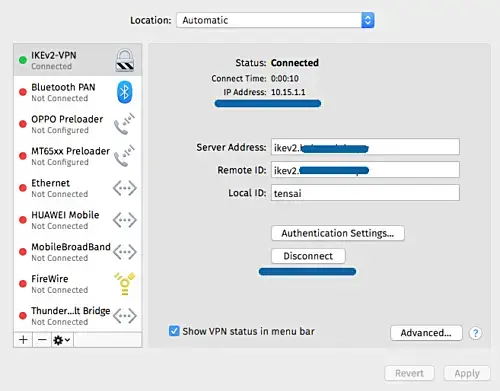
Task: Click the Server Address field
Action: (x=365, y=147)
